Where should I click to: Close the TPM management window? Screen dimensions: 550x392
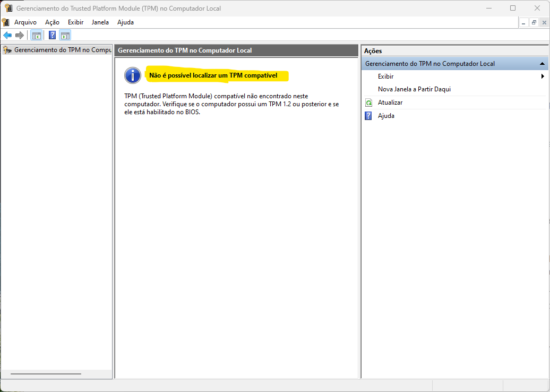tap(537, 8)
